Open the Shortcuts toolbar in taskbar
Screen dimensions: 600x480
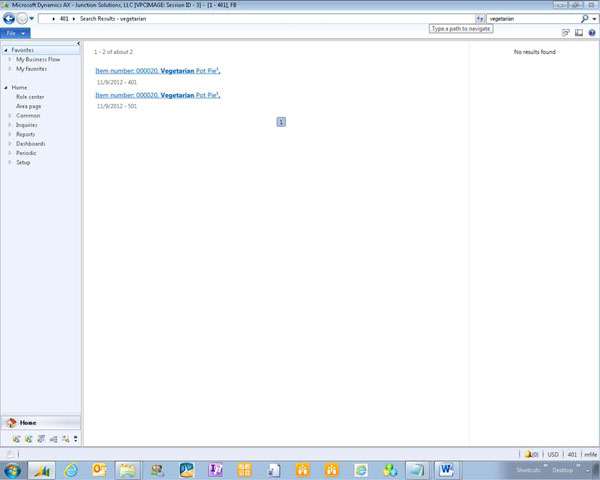[x=528, y=470]
